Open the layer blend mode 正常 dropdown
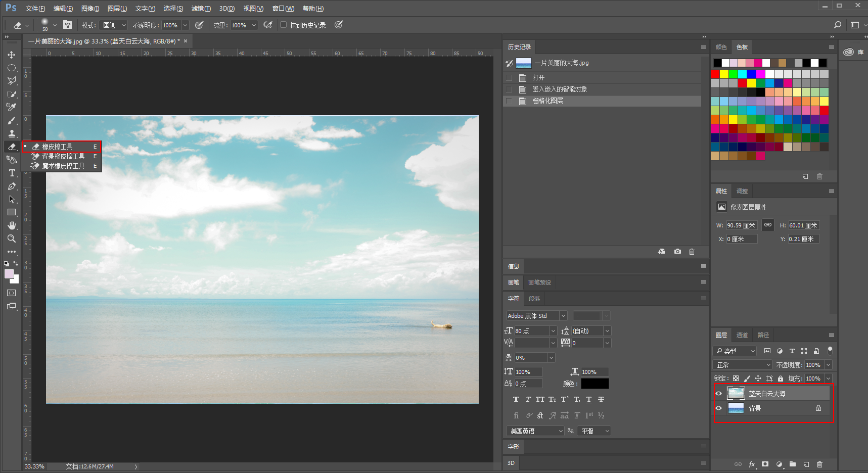The image size is (868, 473). coord(742,365)
